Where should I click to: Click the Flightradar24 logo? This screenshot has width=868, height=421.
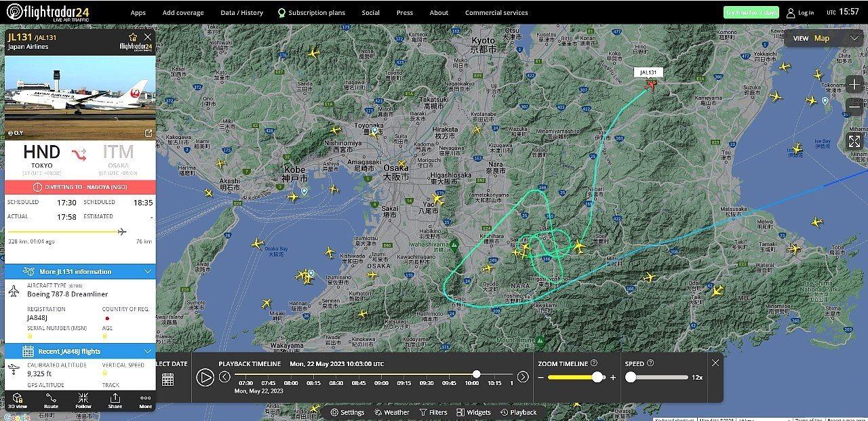[x=48, y=12]
